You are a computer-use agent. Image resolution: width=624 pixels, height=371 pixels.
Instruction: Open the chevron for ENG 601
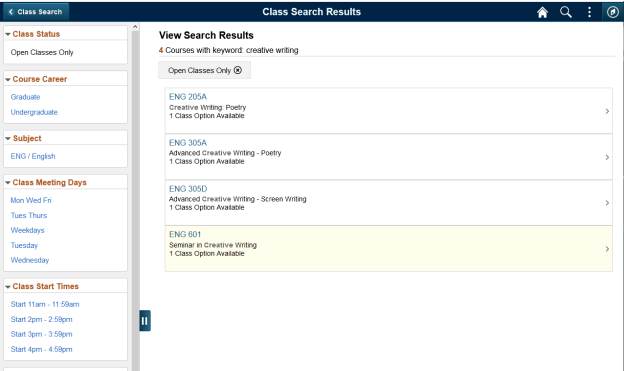(607, 249)
